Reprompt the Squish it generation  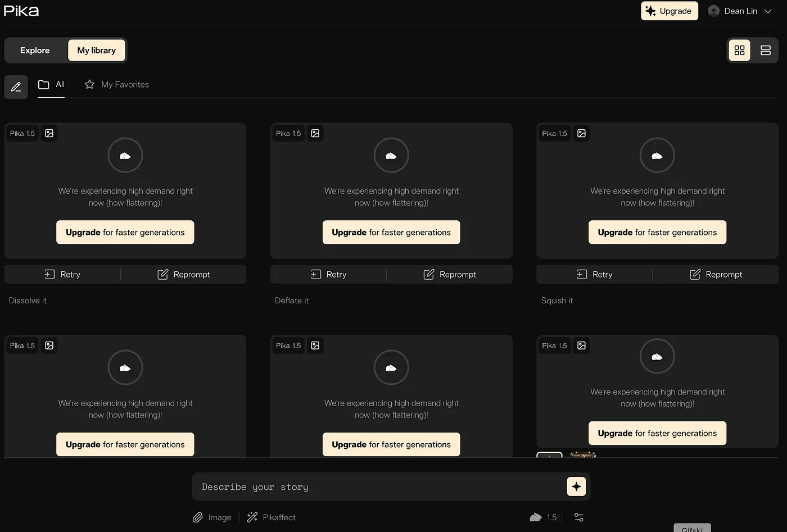point(716,275)
